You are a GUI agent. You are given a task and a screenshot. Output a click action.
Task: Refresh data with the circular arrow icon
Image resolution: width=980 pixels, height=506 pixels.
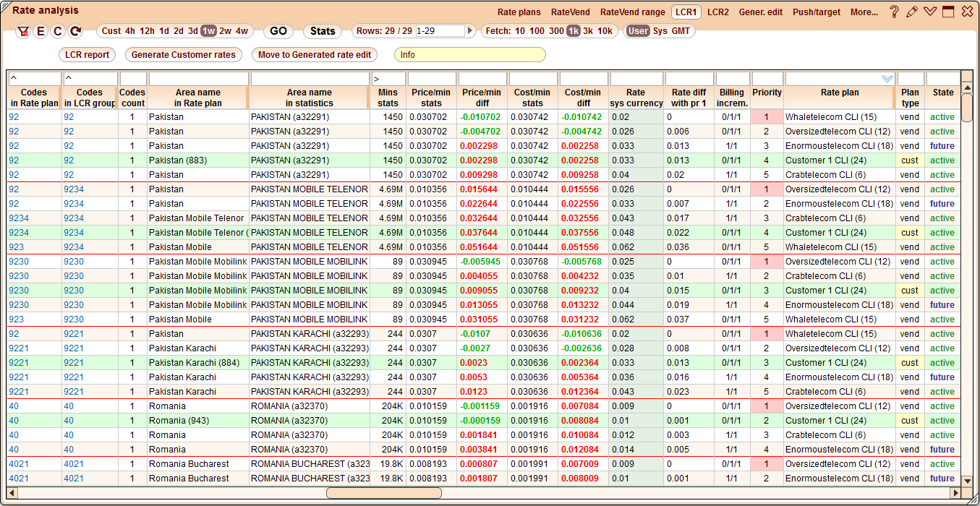coord(74,31)
